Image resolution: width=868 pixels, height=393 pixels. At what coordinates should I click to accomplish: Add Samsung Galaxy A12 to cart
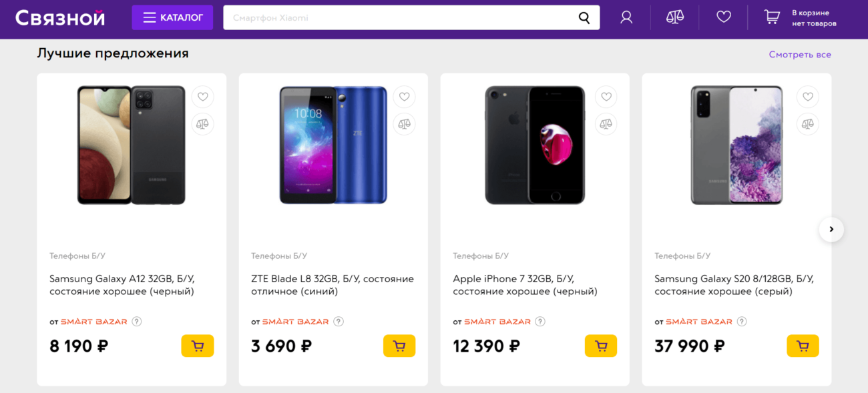click(198, 346)
